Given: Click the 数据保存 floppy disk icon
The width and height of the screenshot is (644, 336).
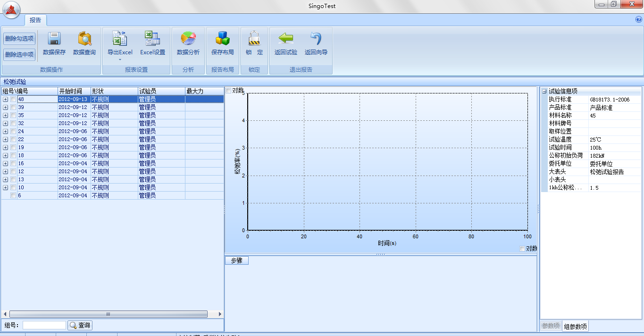Looking at the screenshot, I should coord(54,38).
